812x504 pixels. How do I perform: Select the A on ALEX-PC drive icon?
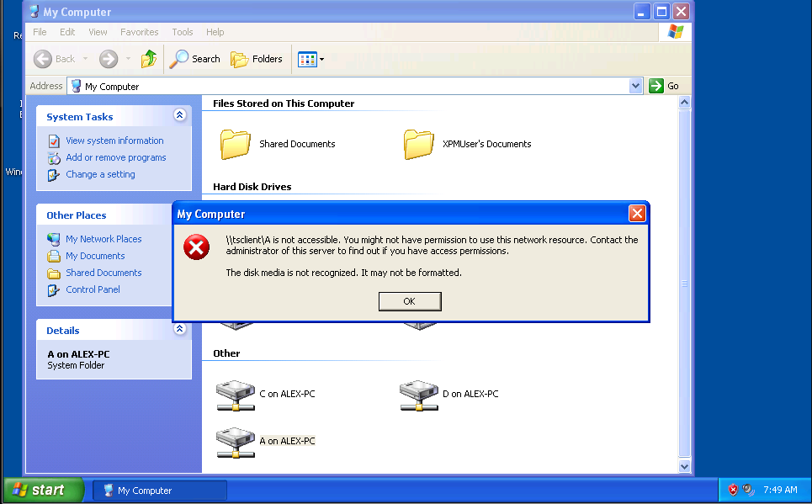point(236,443)
